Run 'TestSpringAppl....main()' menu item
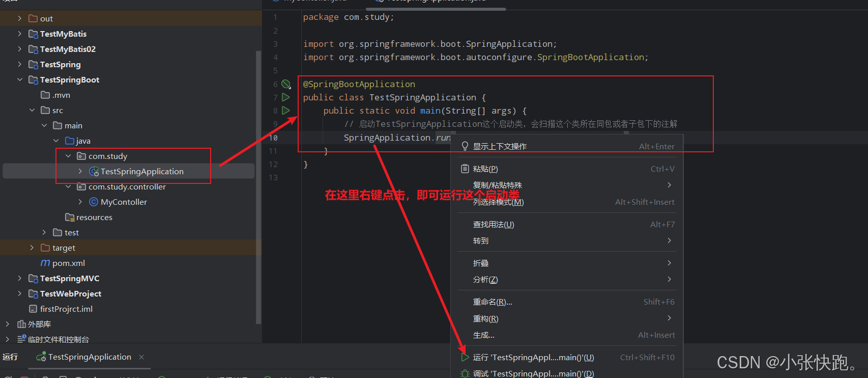 tap(567, 357)
